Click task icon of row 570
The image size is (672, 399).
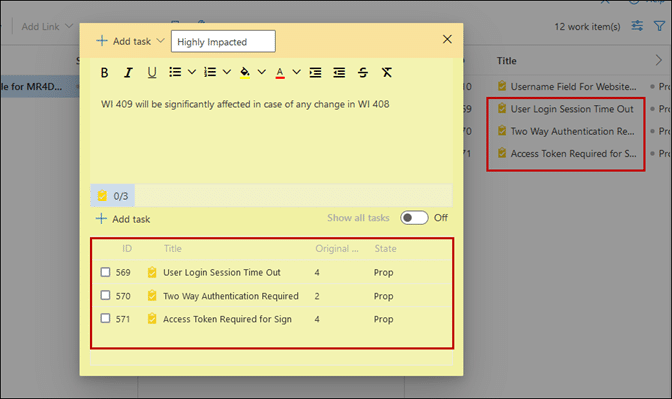pos(152,295)
